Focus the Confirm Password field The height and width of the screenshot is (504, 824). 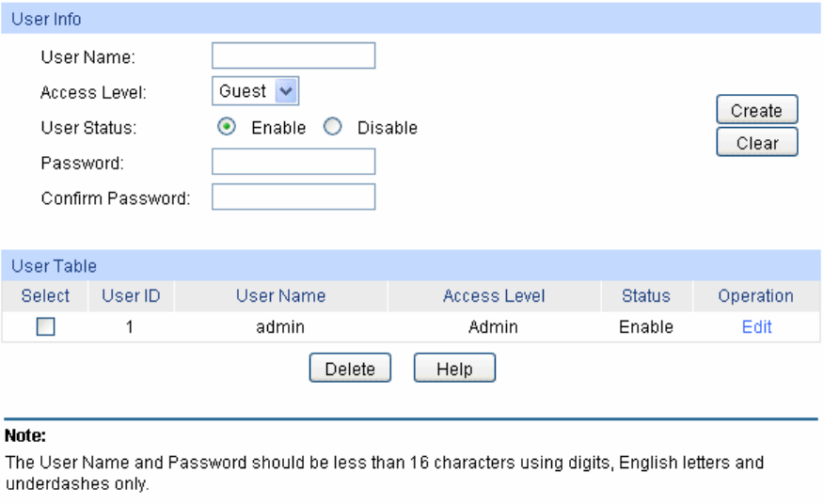pos(293,197)
